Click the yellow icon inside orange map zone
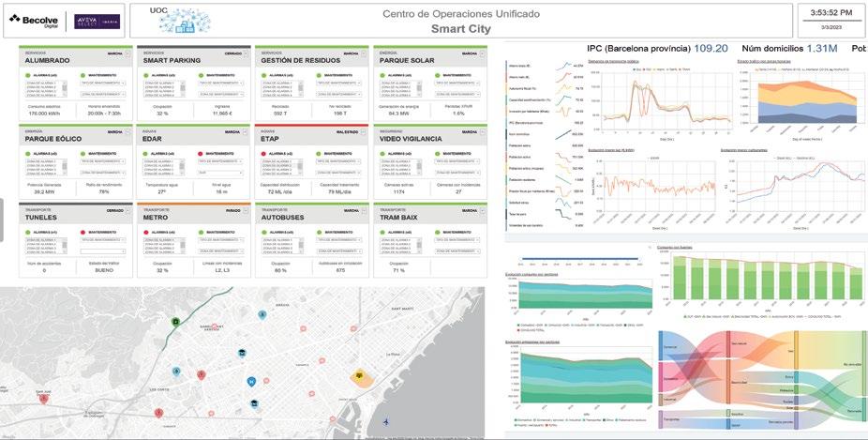The image size is (868, 440). (x=360, y=377)
